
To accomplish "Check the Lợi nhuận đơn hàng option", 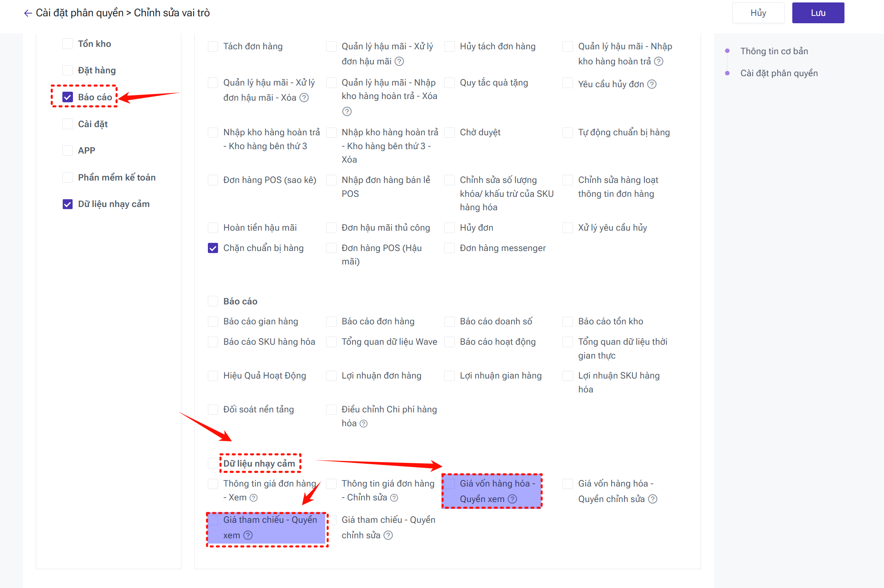I will coord(331,376).
